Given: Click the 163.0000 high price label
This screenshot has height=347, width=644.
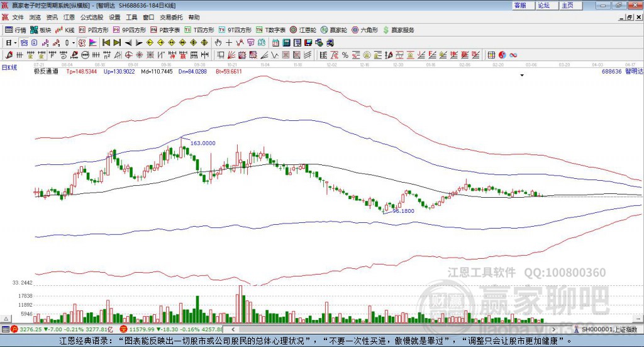Looking at the screenshot, I should (203, 143).
